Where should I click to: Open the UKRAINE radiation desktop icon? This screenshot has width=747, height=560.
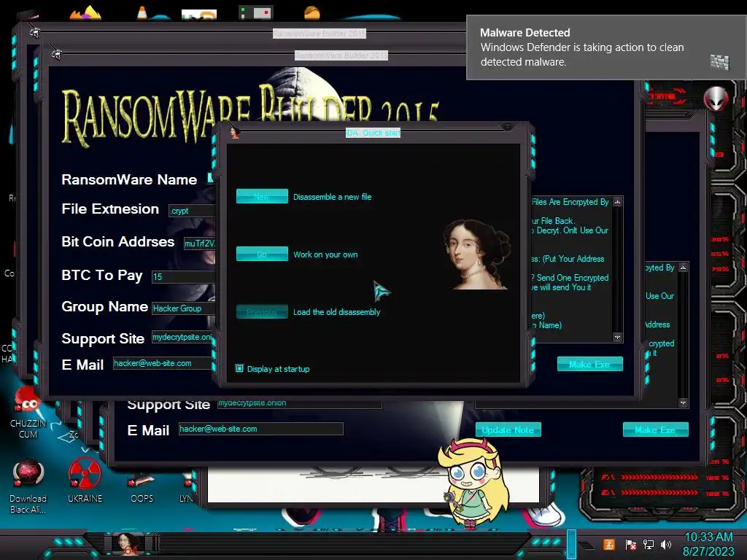click(x=85, y=481)
